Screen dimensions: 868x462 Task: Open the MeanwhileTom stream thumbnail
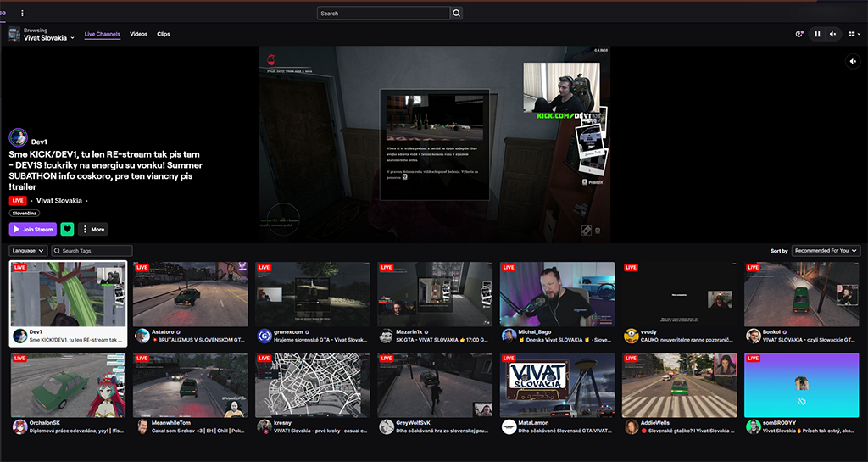click(191, 385)
